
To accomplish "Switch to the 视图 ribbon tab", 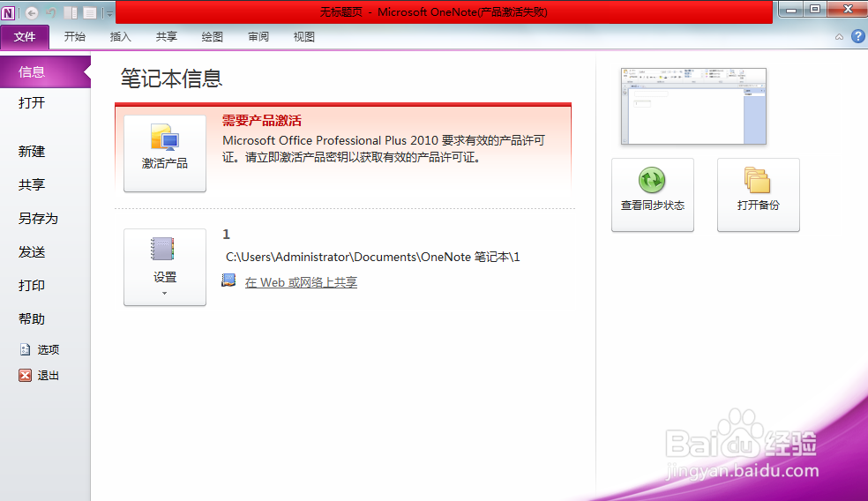I will tap(304, 37).
